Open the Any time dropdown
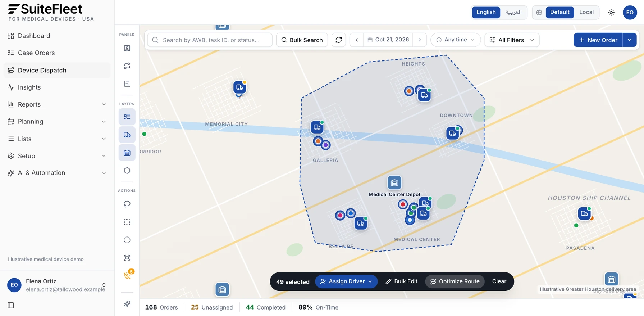Viewport: 644px width, 316px height. pyautogui.click(x=456, y=40)
